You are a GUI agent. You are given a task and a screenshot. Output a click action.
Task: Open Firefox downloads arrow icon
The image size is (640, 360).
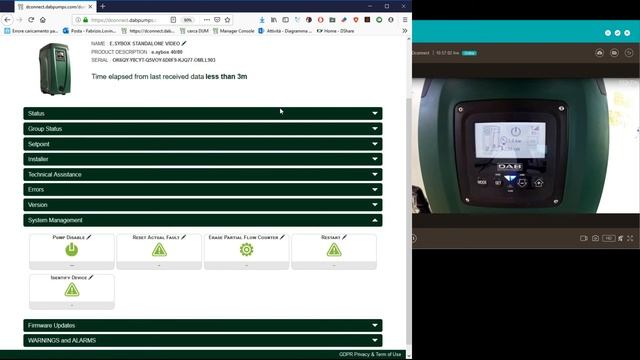tap(262, 20)
